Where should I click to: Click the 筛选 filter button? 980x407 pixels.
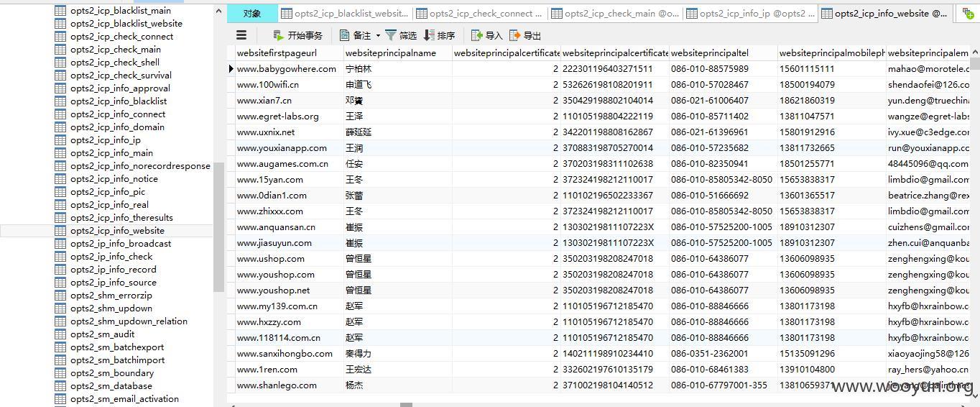tap(401, 35)
